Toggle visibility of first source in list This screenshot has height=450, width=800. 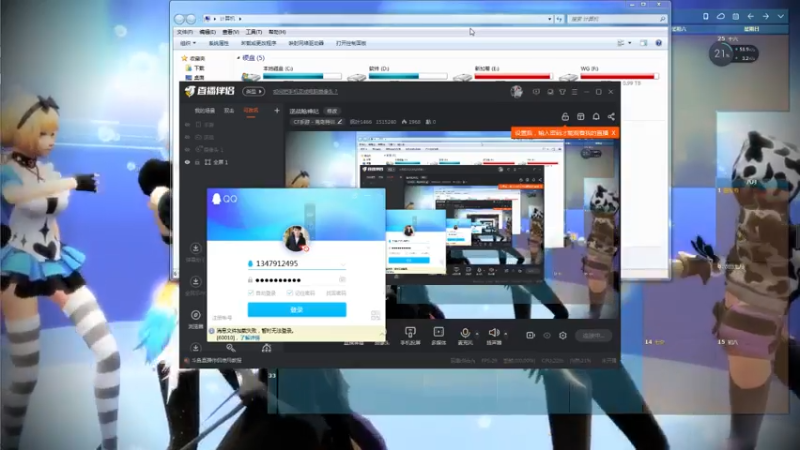[x=187, y=124]
